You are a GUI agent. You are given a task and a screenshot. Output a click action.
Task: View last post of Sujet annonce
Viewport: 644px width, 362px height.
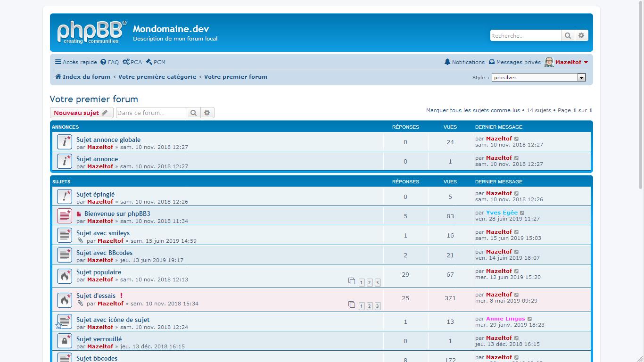coord(517,158)
